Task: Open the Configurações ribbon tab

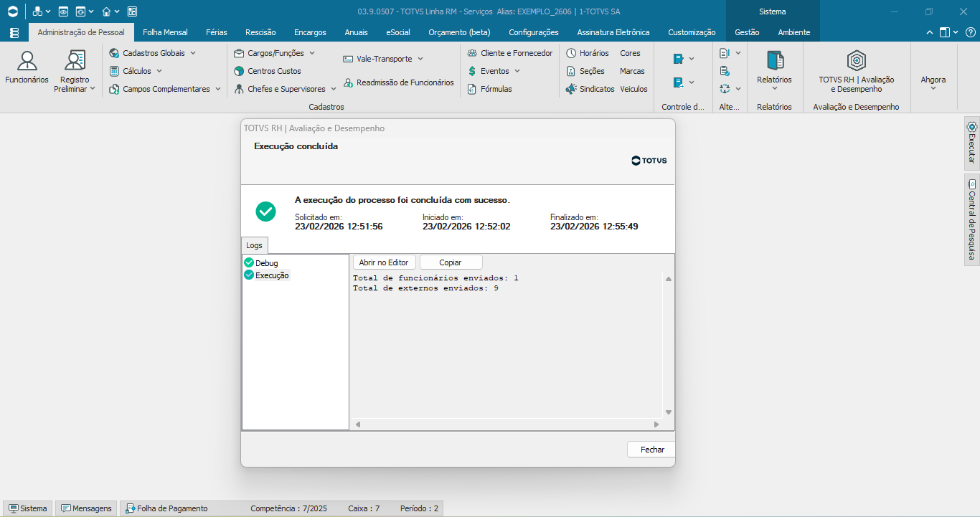Action: pos(534,32)
